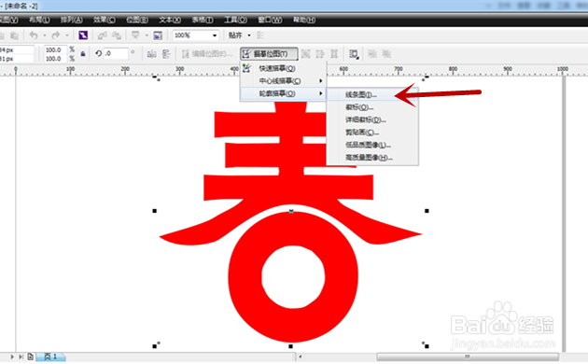This screenshot has height=364, width=588.
Task: Click the third greyed icon right of 描摹位图
Action: tap(334, 54)
